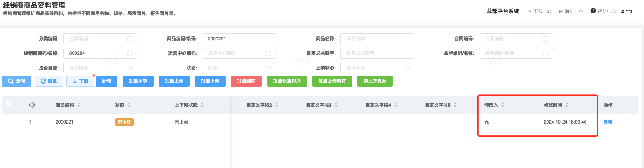Expand the 上架状态 dropdown

click(408, 68)
